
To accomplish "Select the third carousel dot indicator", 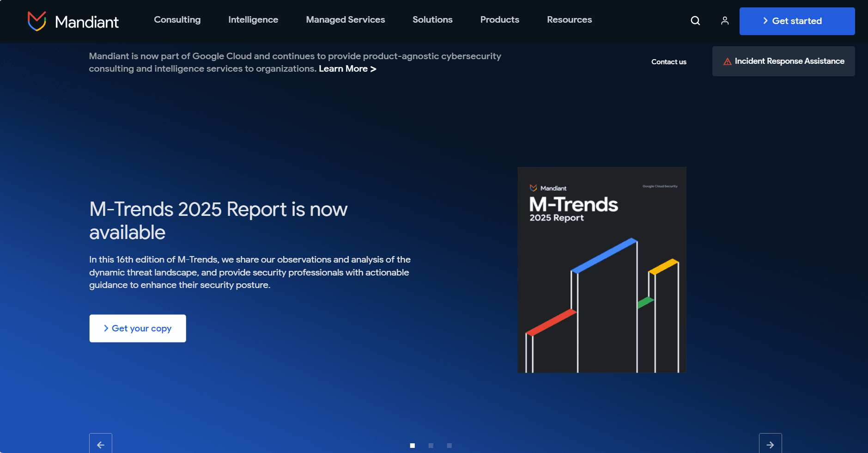I will click(449, 446).
